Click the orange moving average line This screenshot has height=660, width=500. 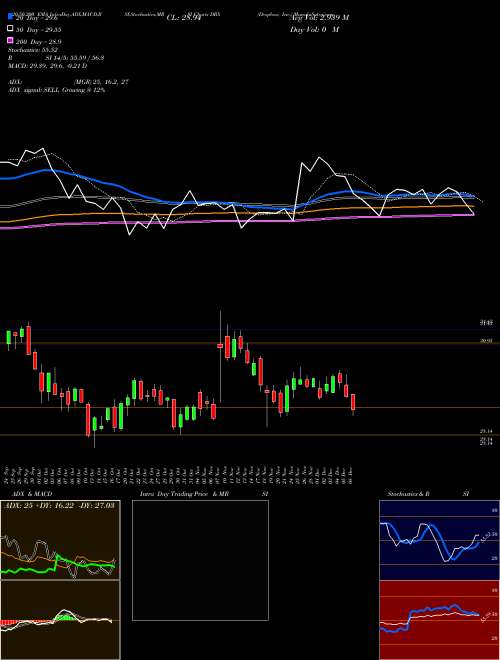(236, 213)
